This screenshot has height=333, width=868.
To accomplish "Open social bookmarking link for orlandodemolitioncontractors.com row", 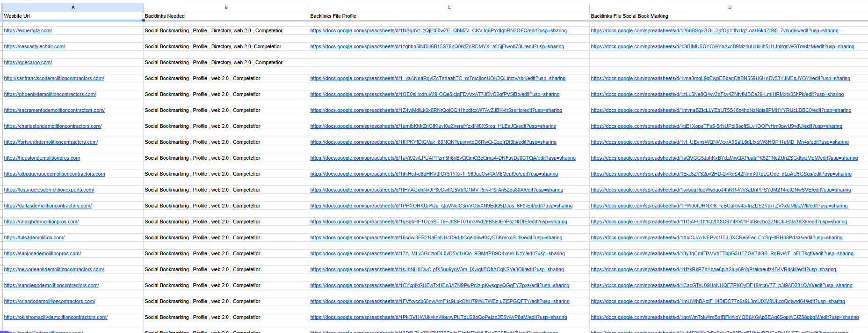I will [717, 302].
